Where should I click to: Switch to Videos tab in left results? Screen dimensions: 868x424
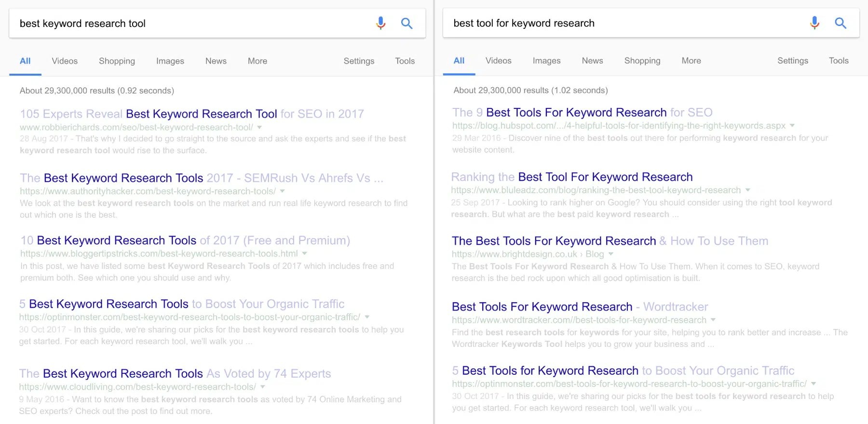(65, 61)
